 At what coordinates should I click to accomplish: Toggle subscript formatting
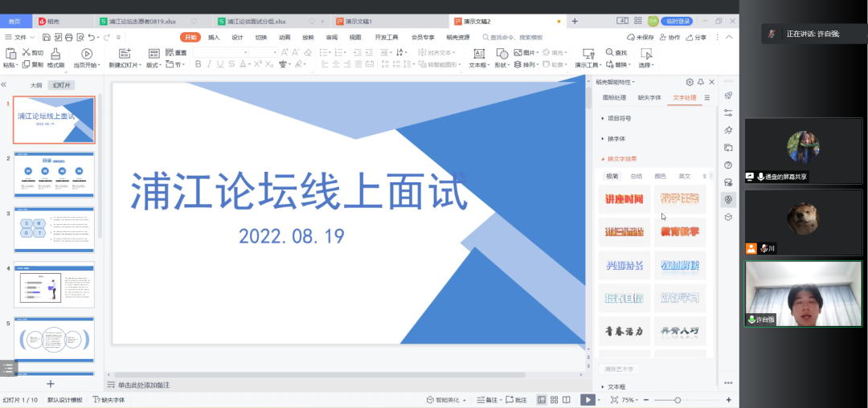(269, 65)
